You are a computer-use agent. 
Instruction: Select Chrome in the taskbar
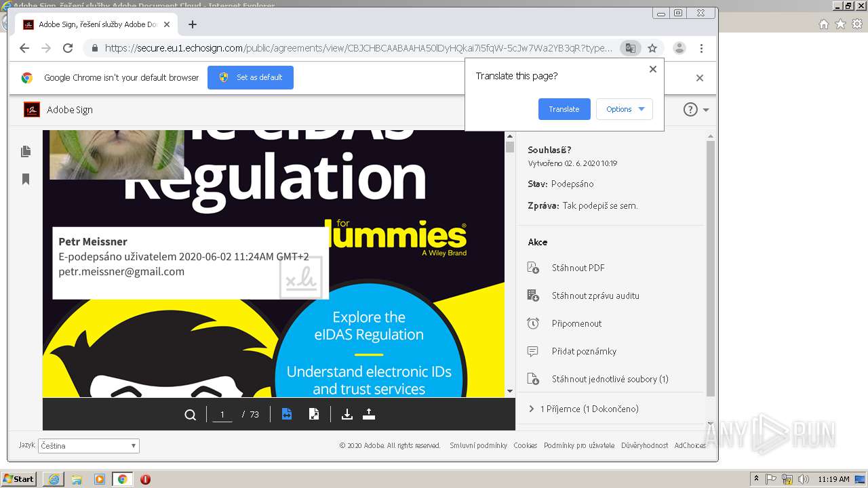[x=123, y=479]
